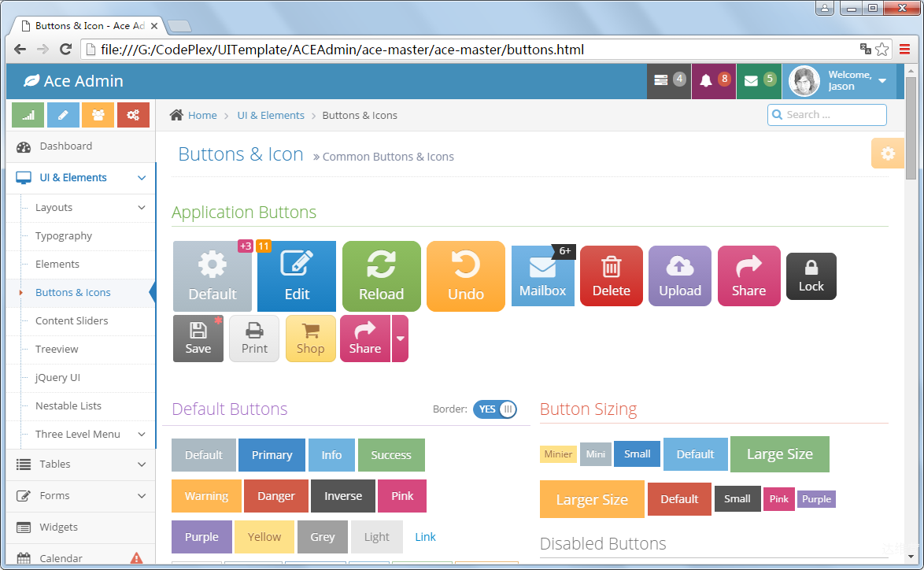This screenshot has height=570, width=924.
Task: Open Typography in the sidebar
Action: (x=64, y=235)
